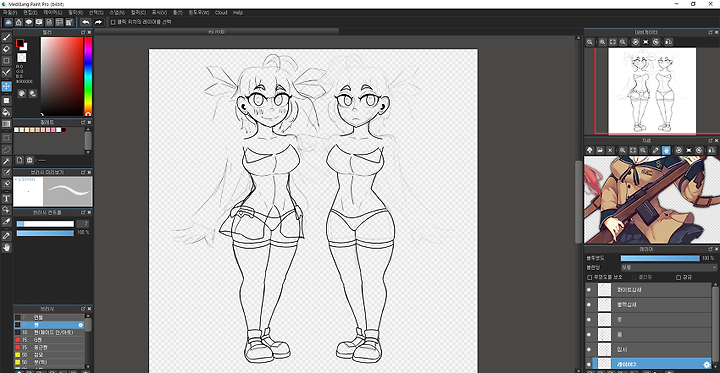Click the layer opacity slider
Image resolution: width=720 pixels, height=373 pixels.
[660, 258]
